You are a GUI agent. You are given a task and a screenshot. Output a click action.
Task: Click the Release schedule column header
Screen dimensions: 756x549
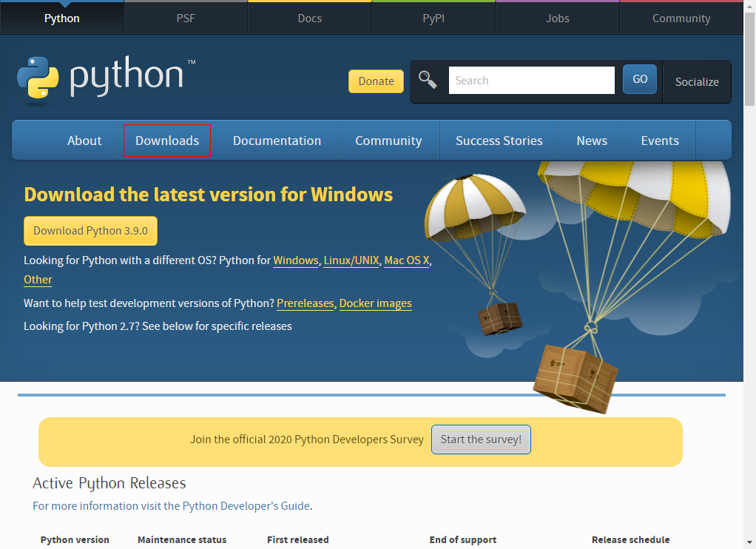pos(631,540)
